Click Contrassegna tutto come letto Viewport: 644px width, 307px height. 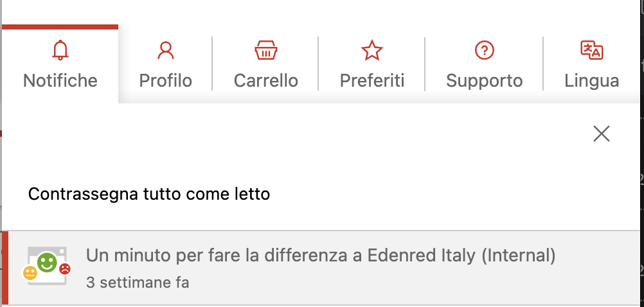[148, 194]
